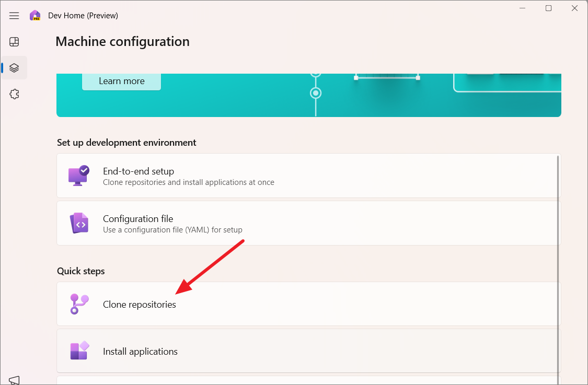This screenshot has width=588, height=385.
Task: Click the Dev Home app logo
Action: click(x=35, y=15)
